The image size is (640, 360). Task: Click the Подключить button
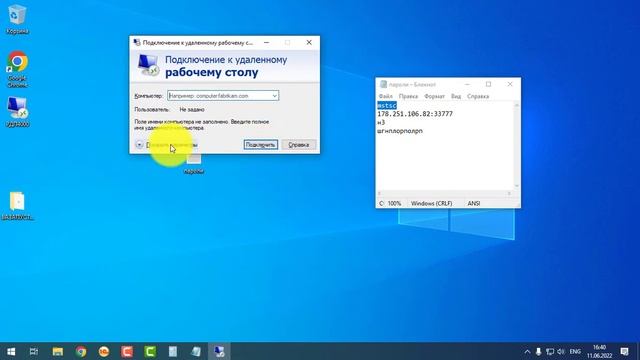pyautogui.click(x=260, y=144)
